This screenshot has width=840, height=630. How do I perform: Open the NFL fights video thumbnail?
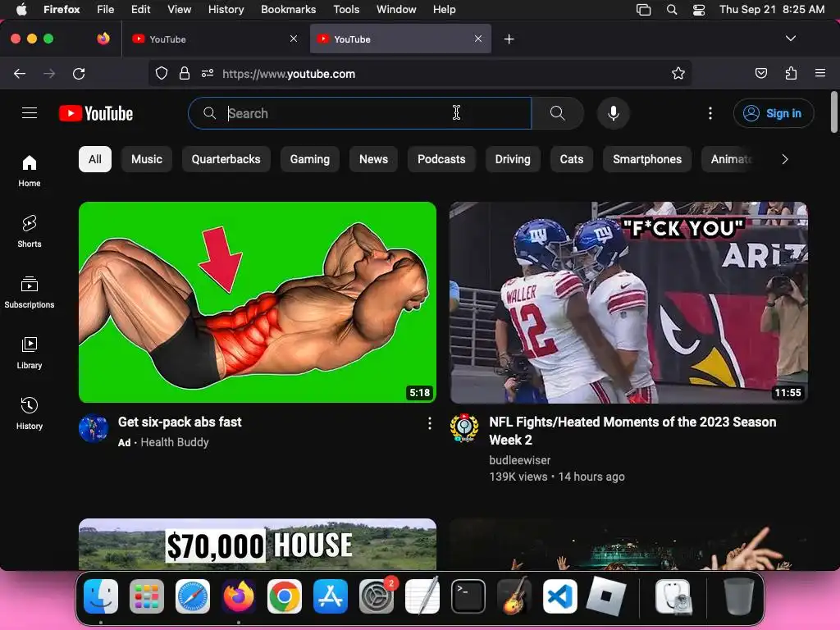click(x=629, y=303)
